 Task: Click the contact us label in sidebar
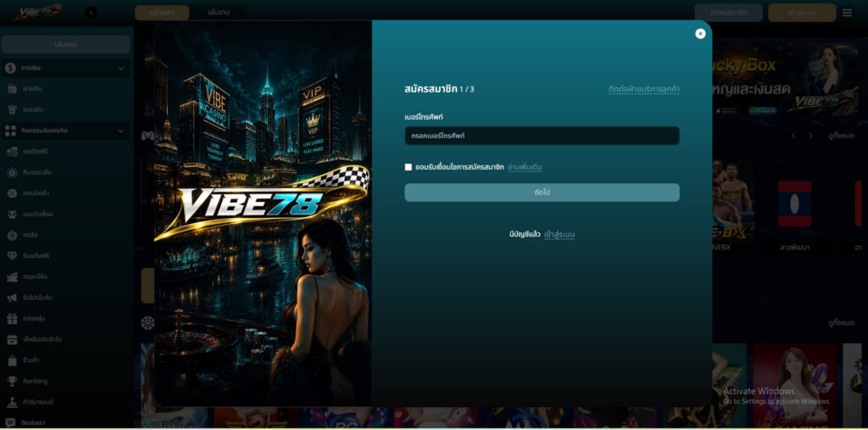click(x=34, y=423)
